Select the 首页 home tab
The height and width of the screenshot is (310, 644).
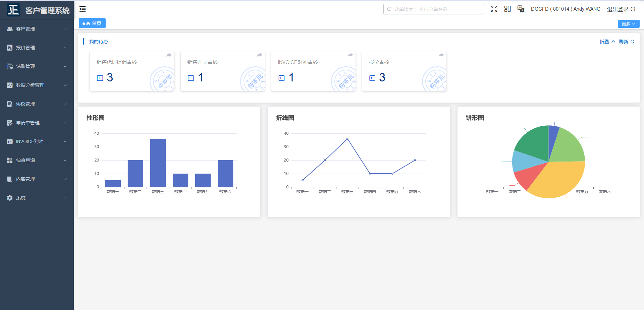(x=92, y=23)
